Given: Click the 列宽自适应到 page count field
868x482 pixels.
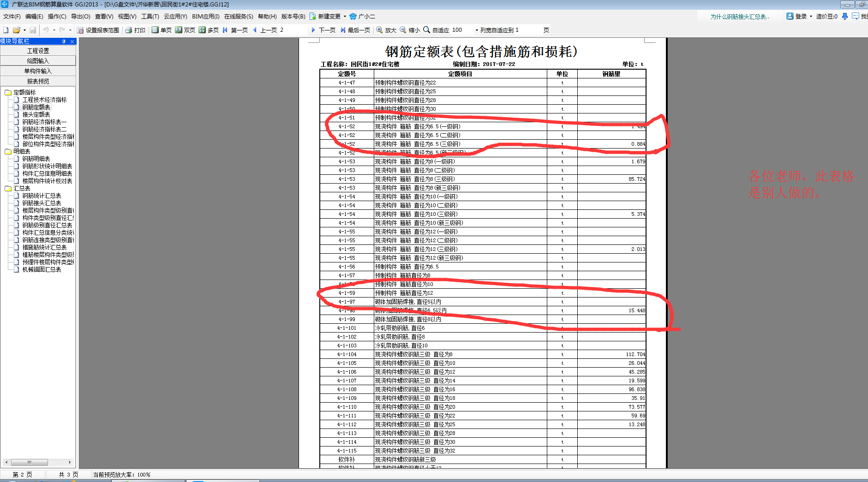Looking at the screenshot, I should tap(527, 30).
